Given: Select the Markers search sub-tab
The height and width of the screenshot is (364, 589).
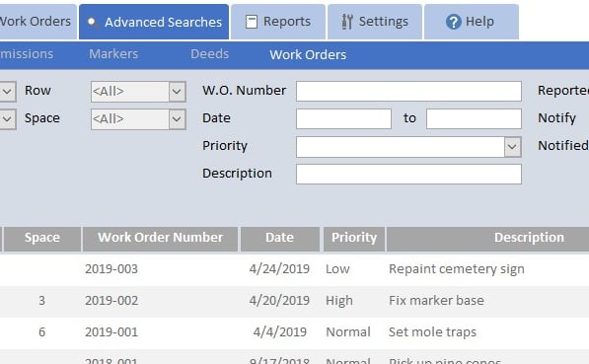Looking at the screenshot, I should tap(113, 54).
